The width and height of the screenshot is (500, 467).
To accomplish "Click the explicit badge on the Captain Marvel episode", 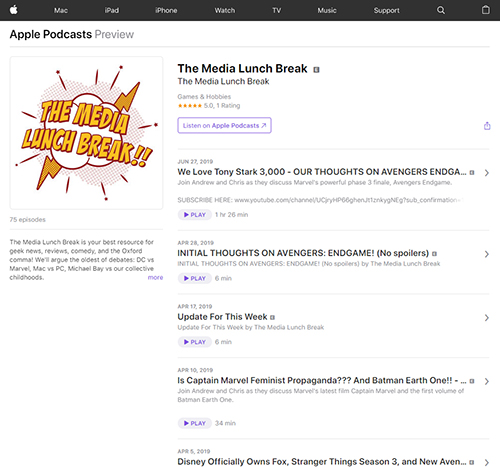I will [472, 381].
